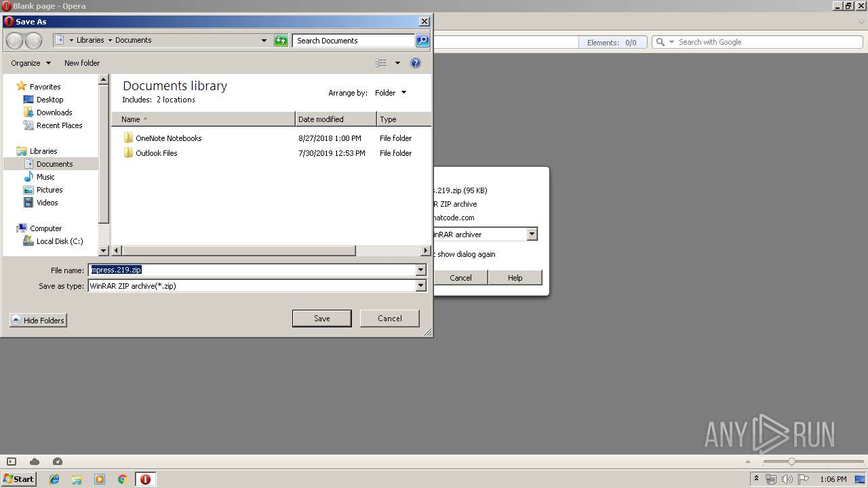The image size is (868, 488).
Task: Click the file list horizontal scrollbar
Action: (x=238, y=251)
